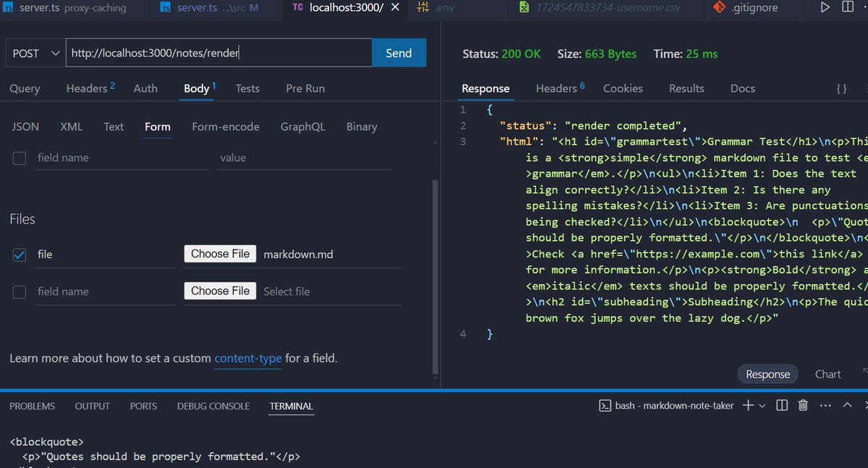The width and height of the screenshot is (868, 468).
Task: Switch to the PROBLEMS panel tab
Action: pos(32,406)
